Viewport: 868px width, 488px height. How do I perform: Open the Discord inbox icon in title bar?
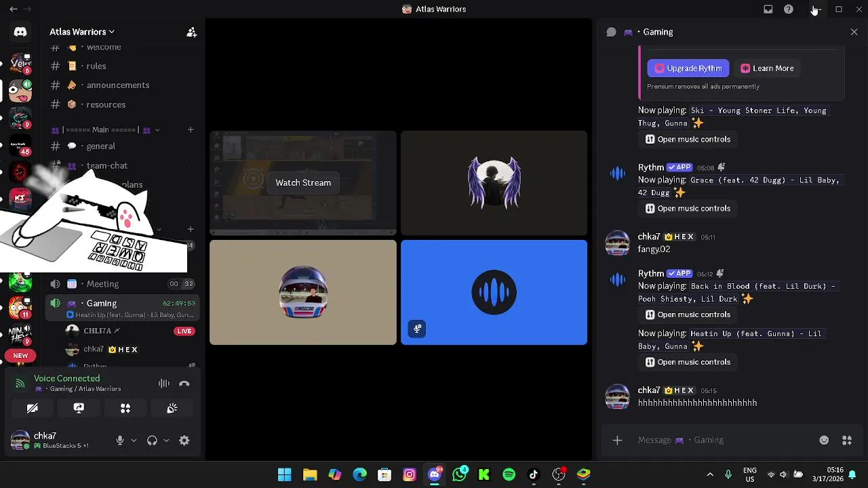pyautogui.click(x=768, y=9)
